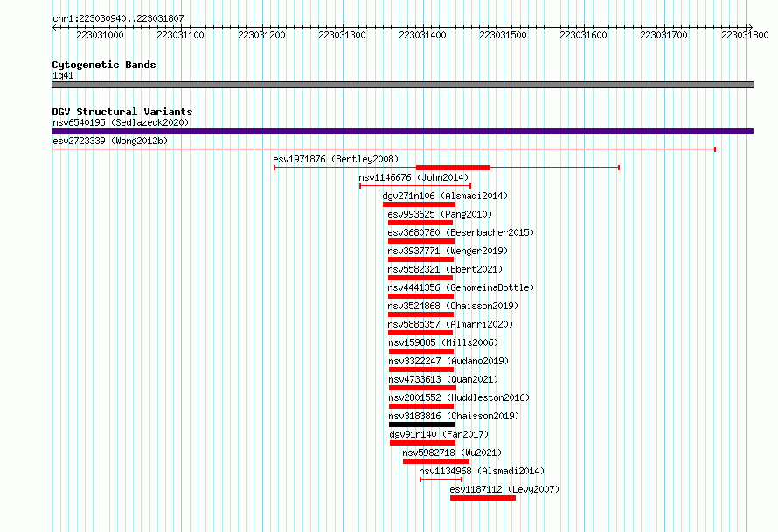
Task: Open esv1187112 (Levy2007) label
Action: tap(504, 489)
